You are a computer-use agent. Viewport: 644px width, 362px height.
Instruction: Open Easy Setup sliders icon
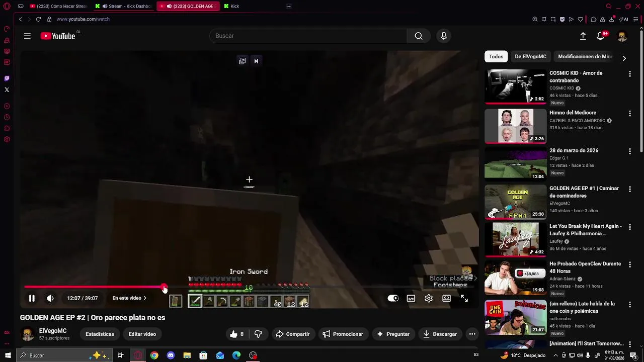(x=636, y=19)
